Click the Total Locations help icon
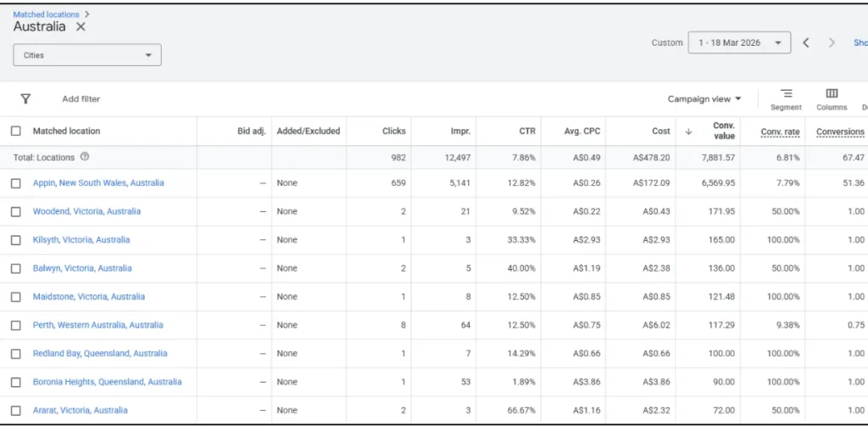This screenshot has width=868, height=426. coord(85,157)
